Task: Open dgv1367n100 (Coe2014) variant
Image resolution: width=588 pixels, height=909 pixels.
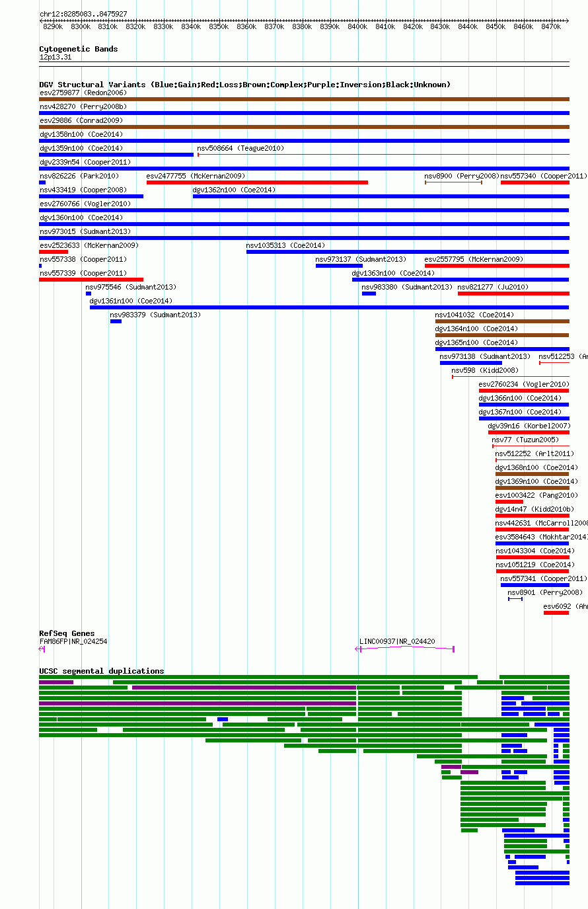Action: (x=520, y=413)
